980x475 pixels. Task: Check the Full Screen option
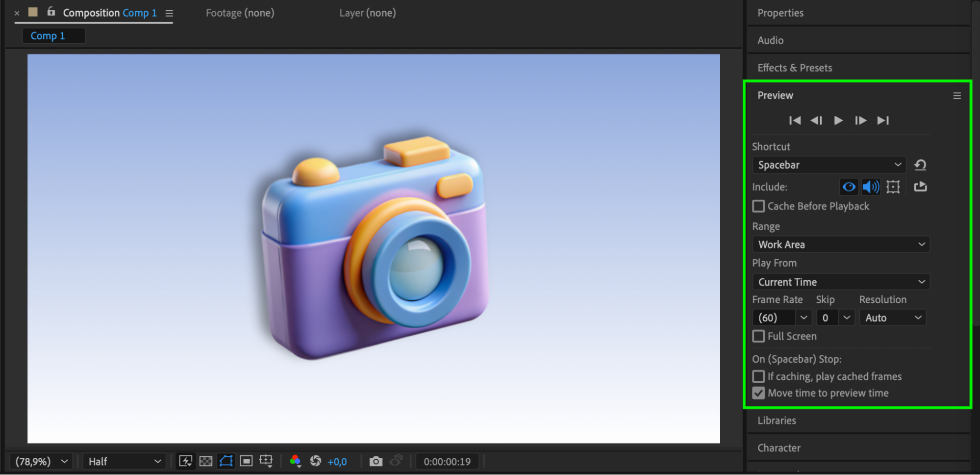(758, 336)
